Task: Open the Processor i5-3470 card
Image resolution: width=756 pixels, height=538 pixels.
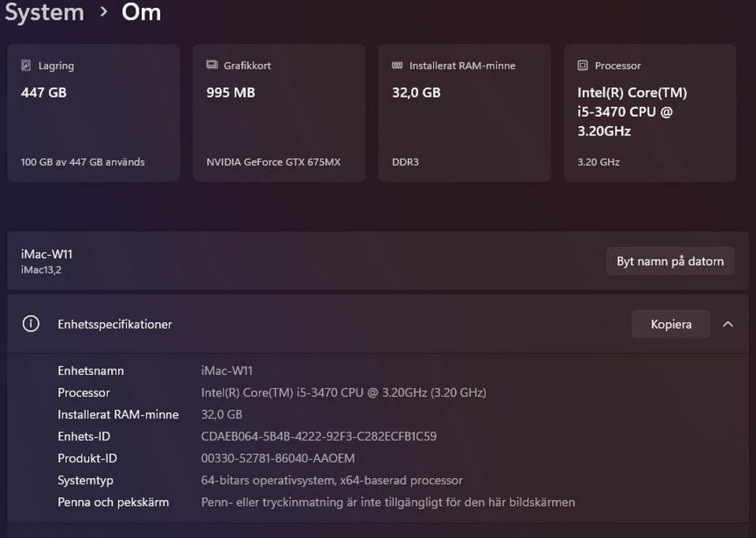Action: pyautogui.click(x=650, y=113)
